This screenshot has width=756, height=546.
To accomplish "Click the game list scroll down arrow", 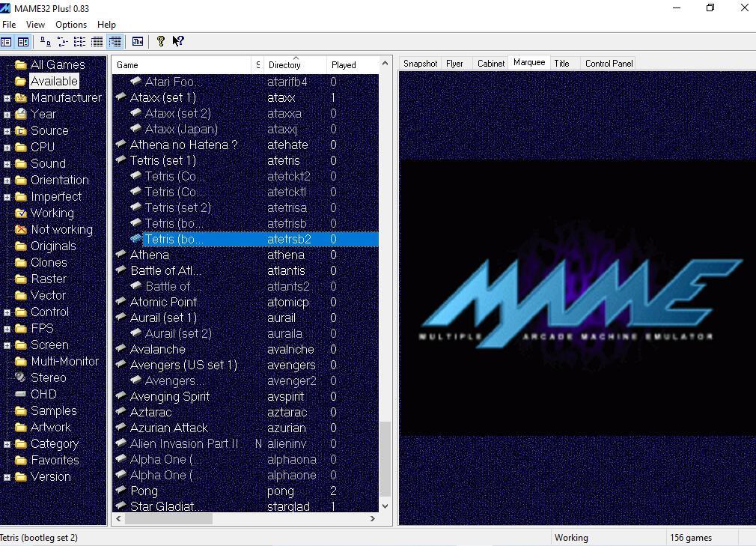I will coord(385,506).
